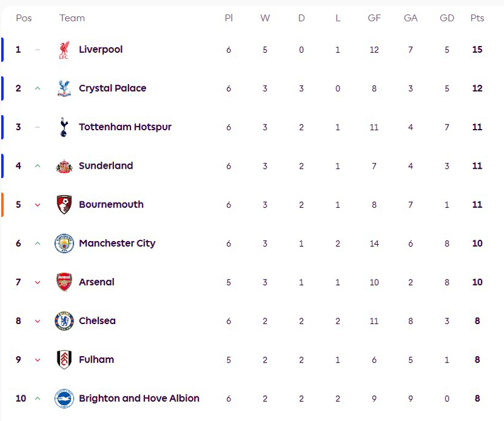Click the Arsenal cannon crest

pos(64,282)
